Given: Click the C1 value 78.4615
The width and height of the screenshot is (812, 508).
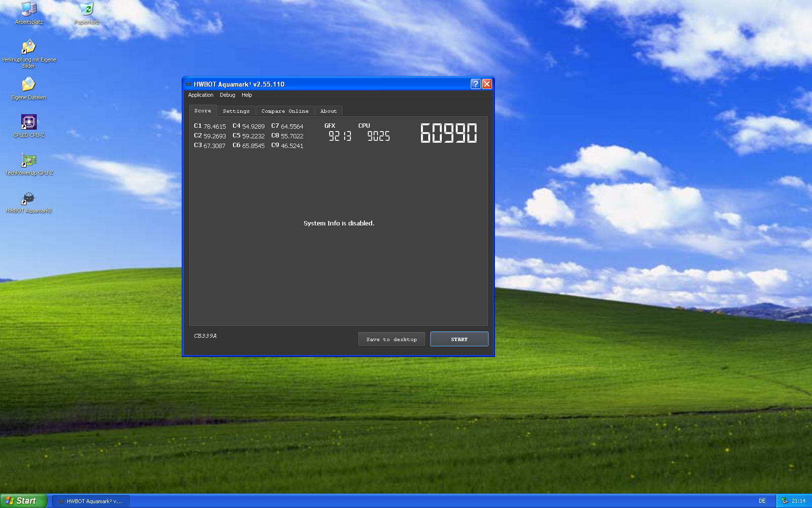Looking at the screenshot, I should pyautogui.click(x=215, y=127).
